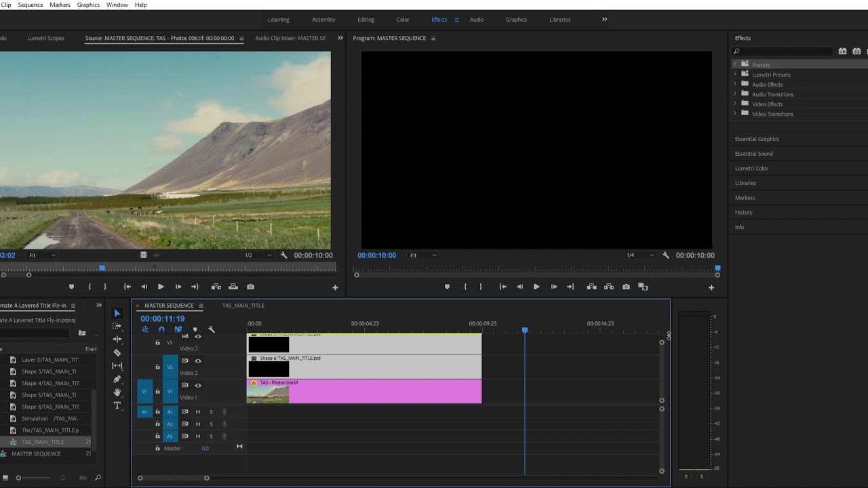Click search icon in Project panel footer
Screen dimensions: 868x488
tap(98, 478)
